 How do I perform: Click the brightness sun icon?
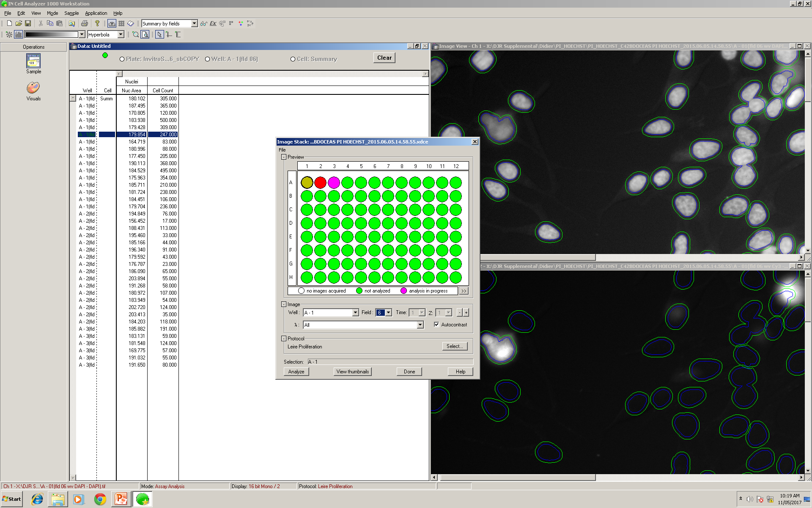coord(9,35)
